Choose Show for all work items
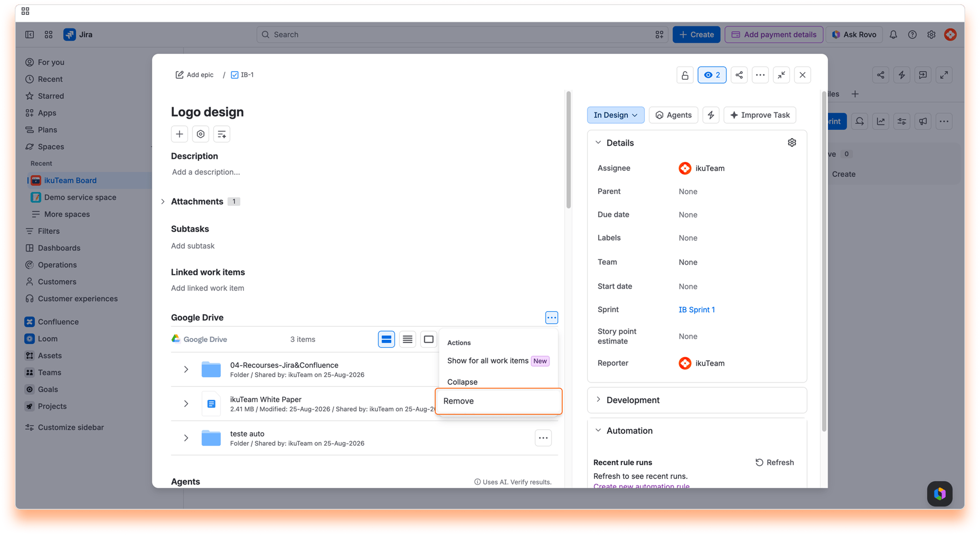This screenshot has height=535, width=980. click(x=498, y=361)
